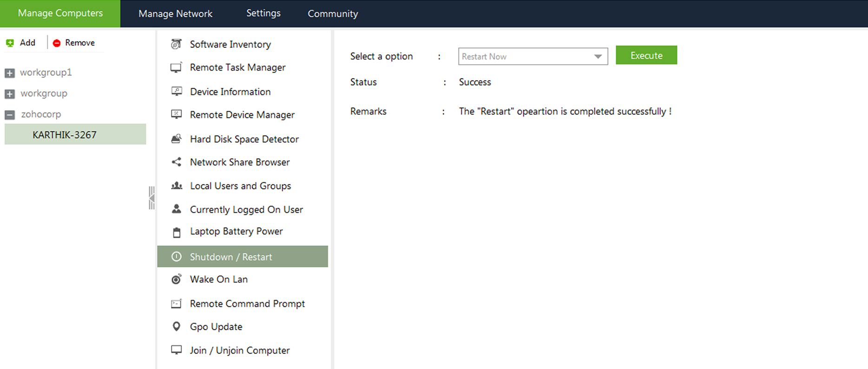Open the Restart Now option dropdown
868x369 pixels.
(x=598, y=57)
